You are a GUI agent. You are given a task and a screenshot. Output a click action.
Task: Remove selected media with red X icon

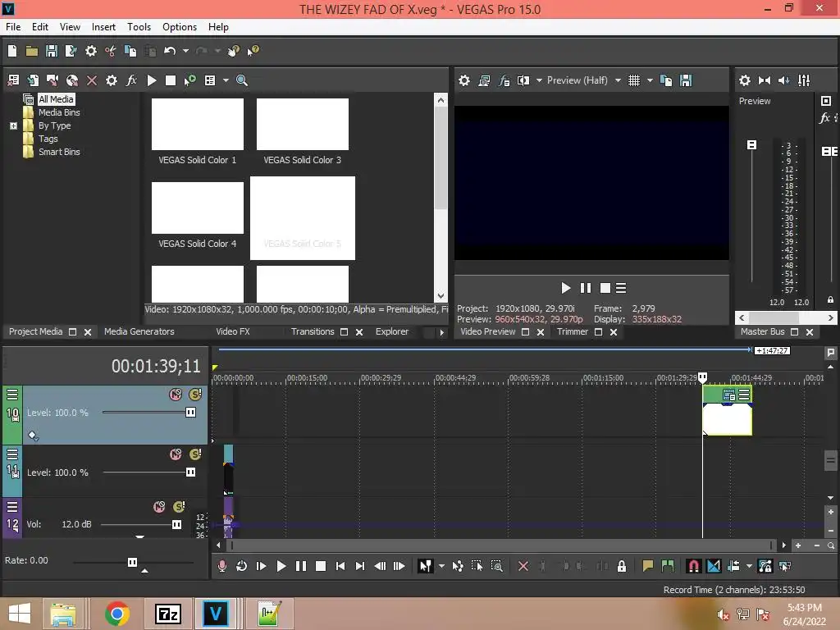point(92,80)
